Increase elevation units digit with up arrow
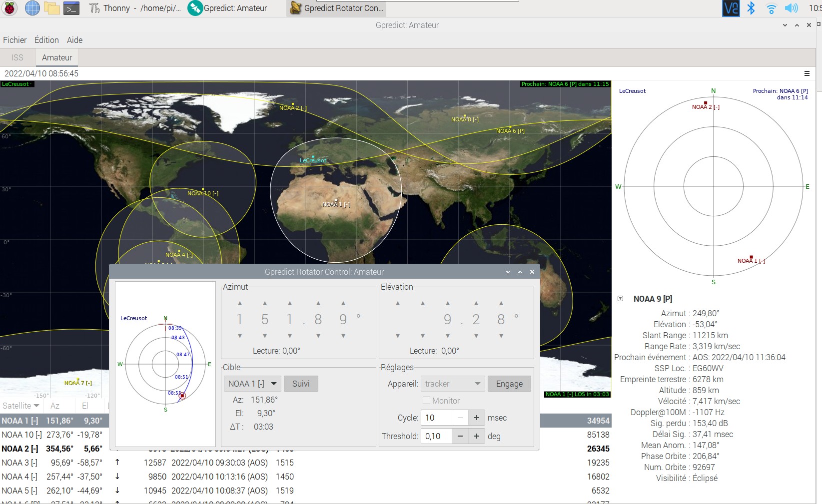The height and width of the screenshot is (504, 822). tap(448, 303)
